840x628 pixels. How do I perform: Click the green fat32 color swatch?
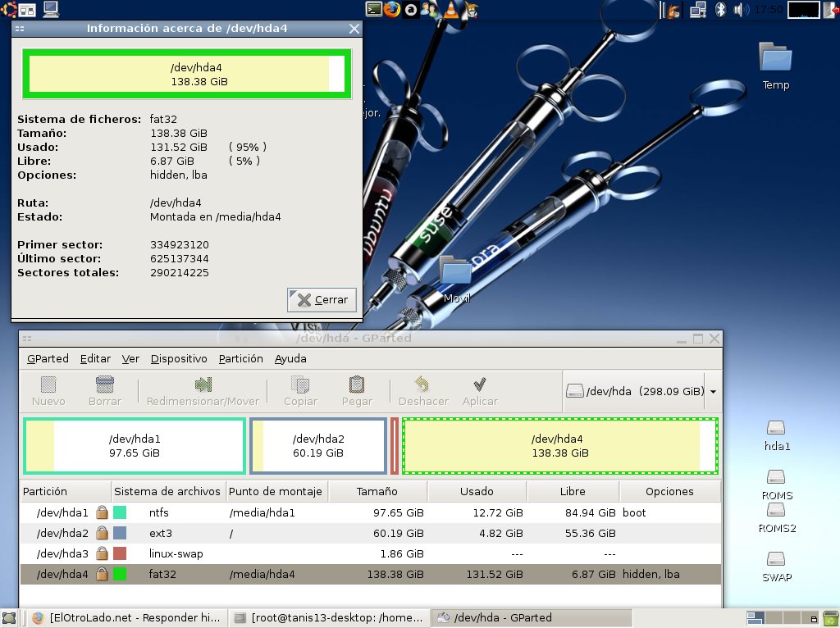pyautogui.click(x=120, y=574)
